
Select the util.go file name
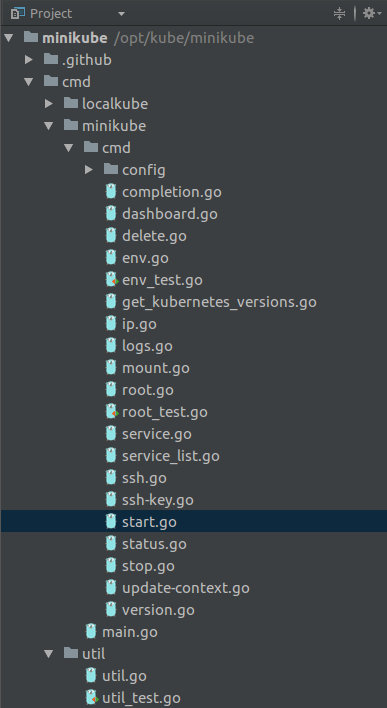click(124, 676)
